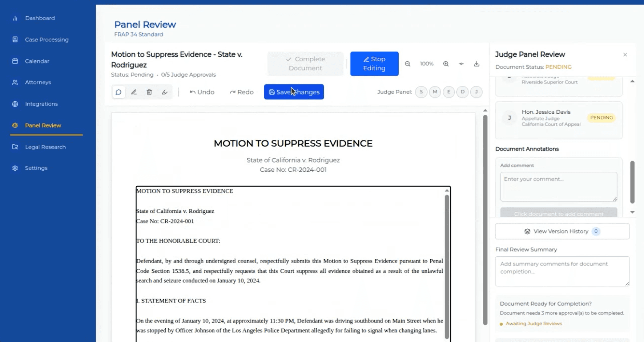Click the Case Processing document icon
The width and height of the screenshot is (644, 342).
pyautogui.click(x=15, y=39)
